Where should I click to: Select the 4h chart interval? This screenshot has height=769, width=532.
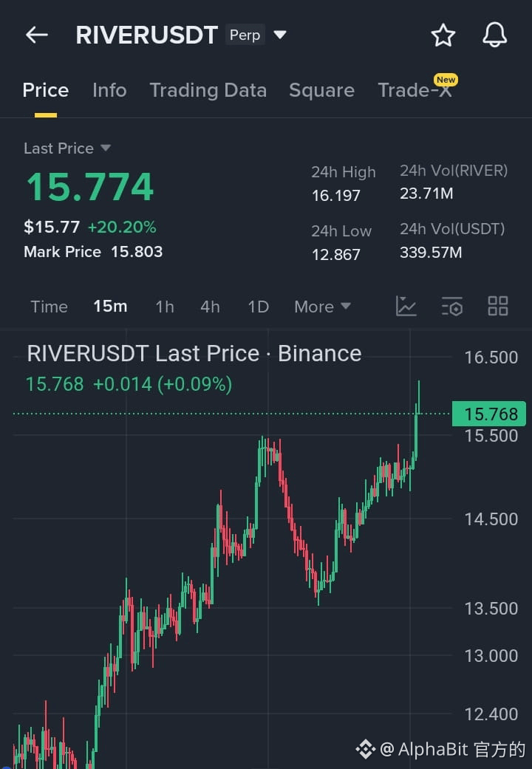[x=210, y=307]
